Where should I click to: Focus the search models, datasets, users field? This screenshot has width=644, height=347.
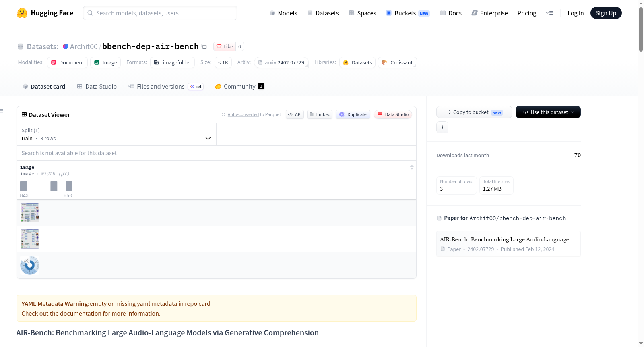(160, 13)
